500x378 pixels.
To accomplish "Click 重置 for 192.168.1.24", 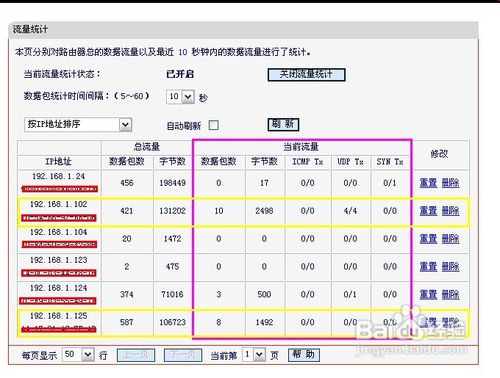I will point(428,183).
